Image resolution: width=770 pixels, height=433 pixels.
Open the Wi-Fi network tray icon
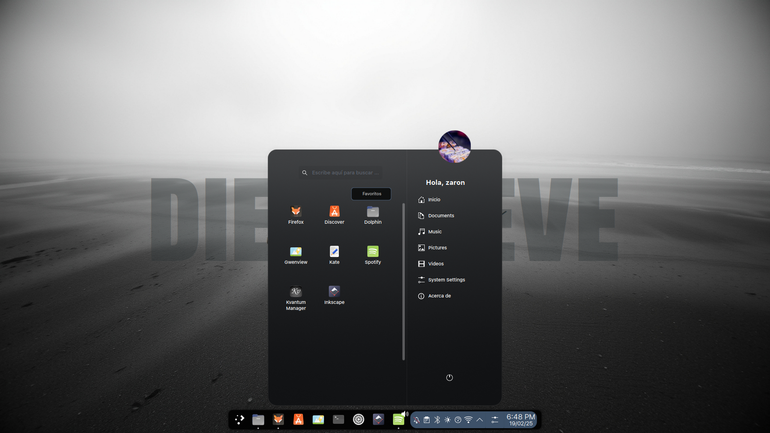tap(468, 420)
